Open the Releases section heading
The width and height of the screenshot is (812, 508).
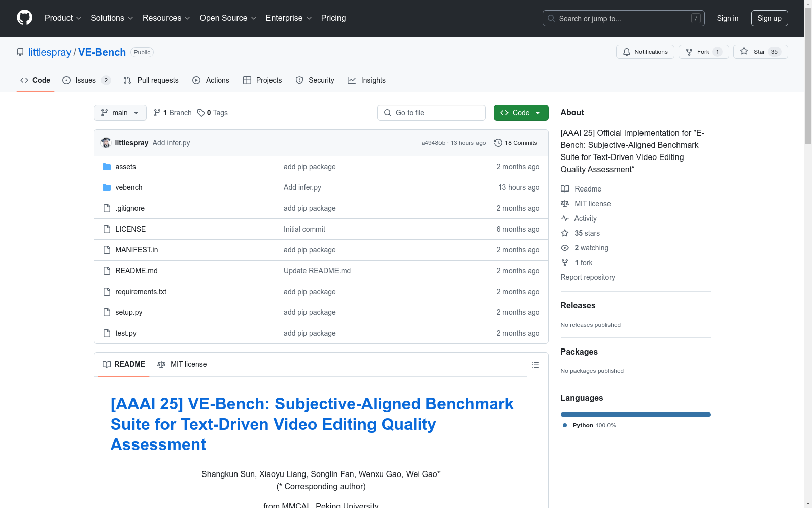pos(578,305)
